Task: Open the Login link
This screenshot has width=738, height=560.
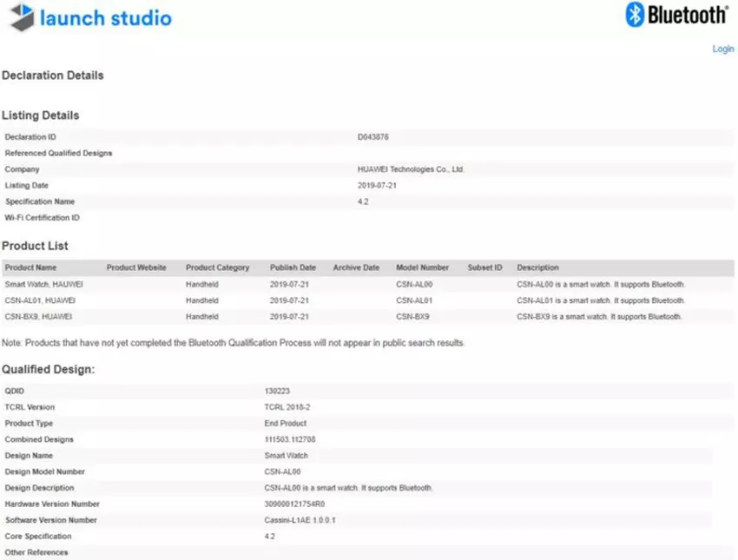Action: coord(722,49)
